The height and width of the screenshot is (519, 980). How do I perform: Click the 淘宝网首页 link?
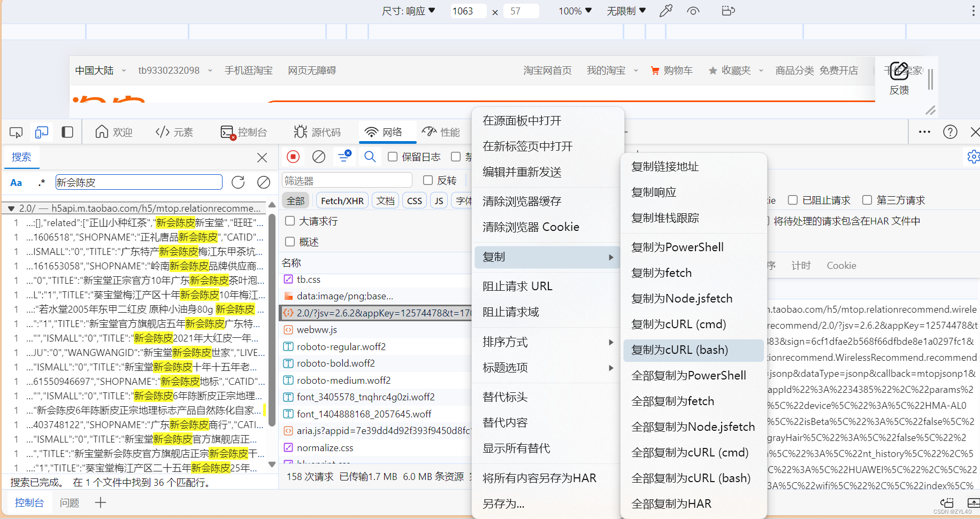point(547,71)
